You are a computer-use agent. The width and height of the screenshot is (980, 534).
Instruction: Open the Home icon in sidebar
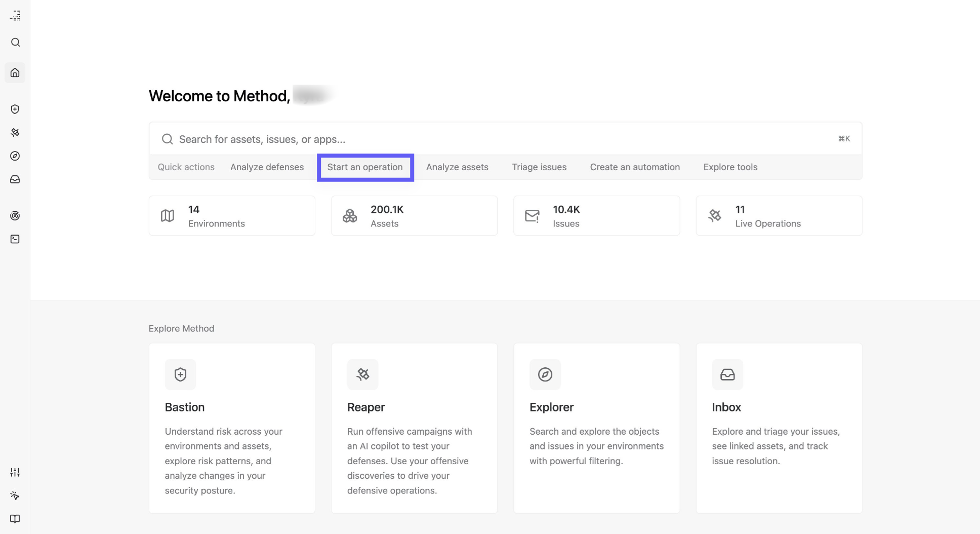click(x=15, y=73)
